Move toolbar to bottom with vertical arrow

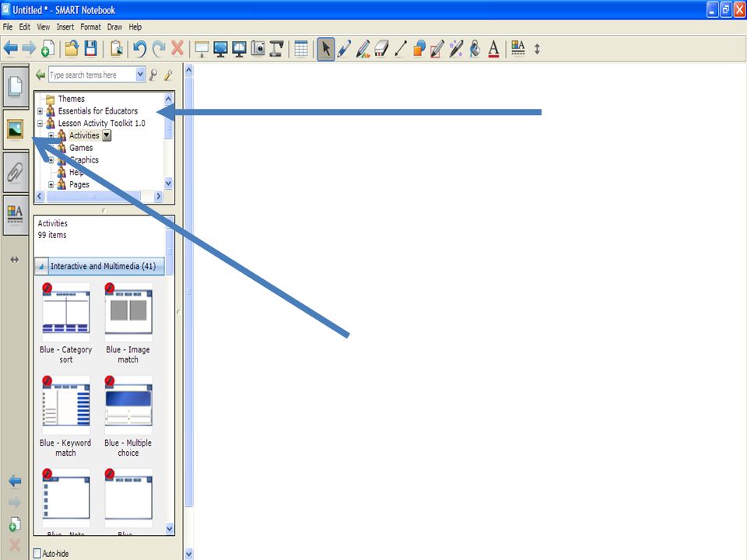[537, 48]
